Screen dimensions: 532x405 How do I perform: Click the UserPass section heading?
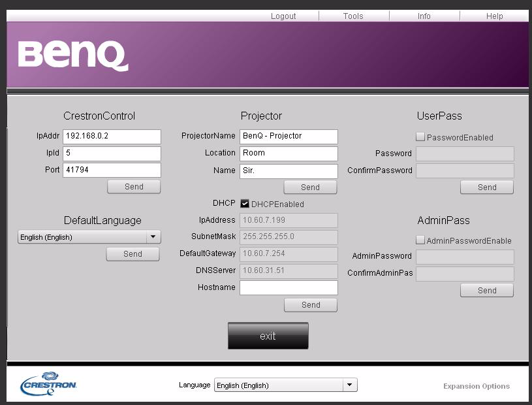point(439,116)
